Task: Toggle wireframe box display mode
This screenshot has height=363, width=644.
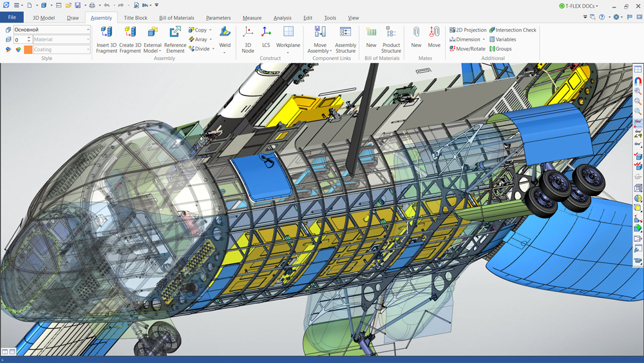Action: 638,188
